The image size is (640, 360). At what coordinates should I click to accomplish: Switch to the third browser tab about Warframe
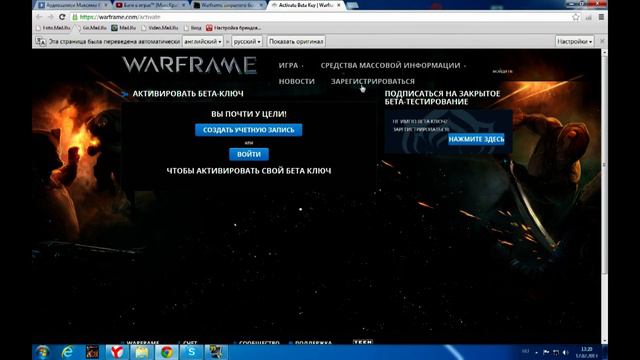[x=229, y=5]
